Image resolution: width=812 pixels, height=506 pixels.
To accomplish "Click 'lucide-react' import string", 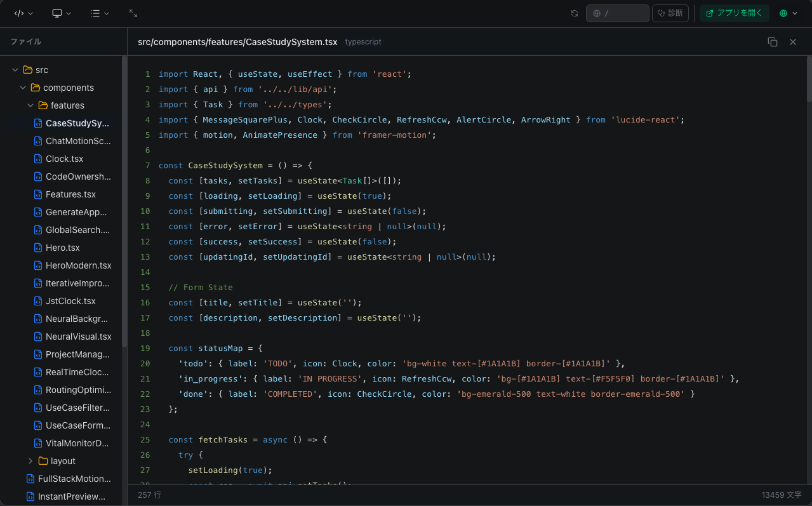I will [x=647, y=120].
